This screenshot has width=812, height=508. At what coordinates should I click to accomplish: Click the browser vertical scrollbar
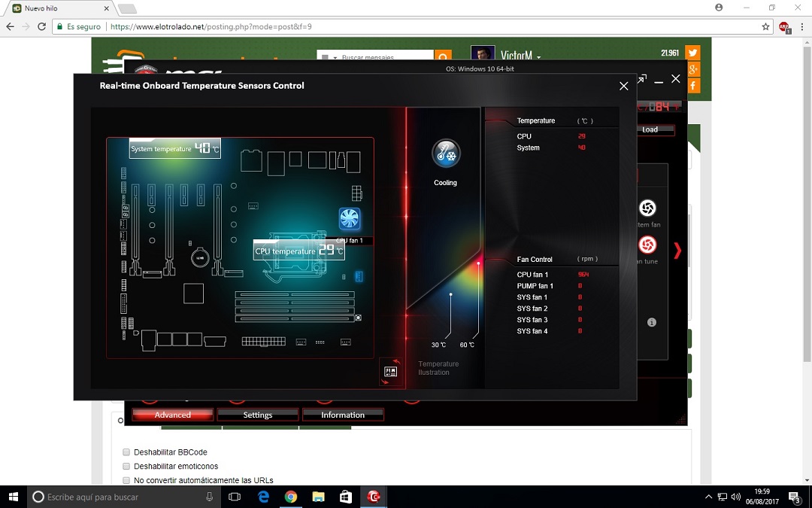[x=807, y=203]
